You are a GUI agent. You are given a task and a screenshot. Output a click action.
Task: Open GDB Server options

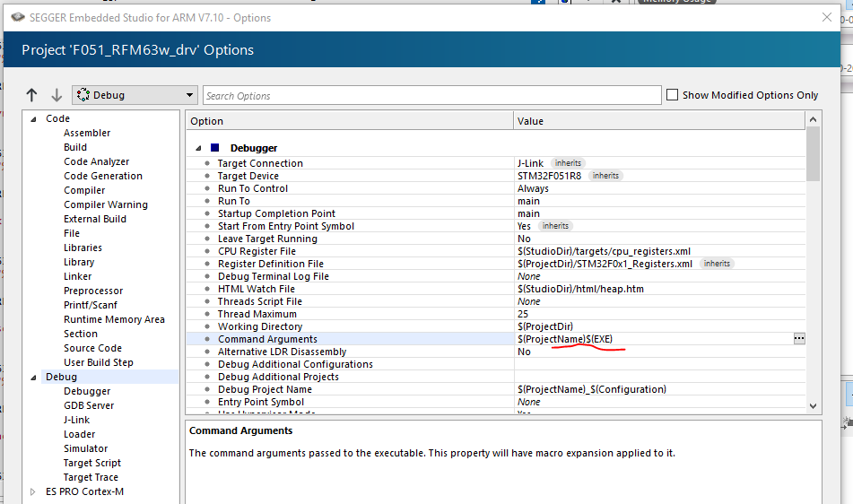pyautogui.click(x=89, y=405)
